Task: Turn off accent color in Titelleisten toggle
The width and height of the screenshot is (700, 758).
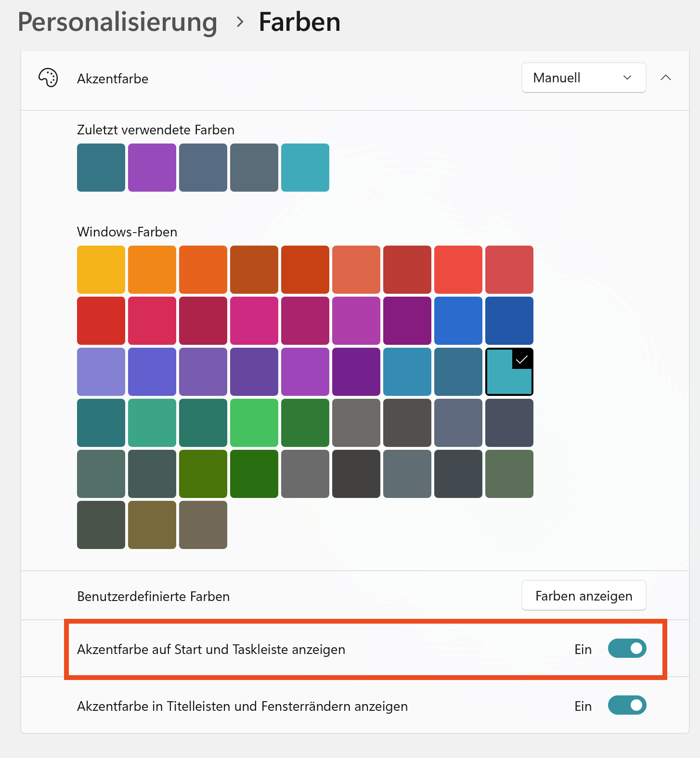Action: pyautogui.click(x=626, y=706)
